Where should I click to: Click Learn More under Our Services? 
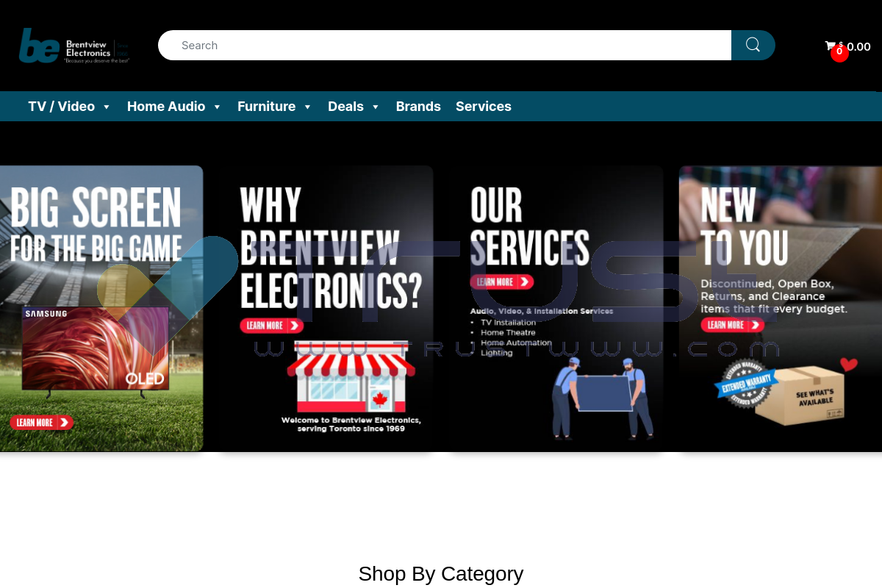pos(502,282)
